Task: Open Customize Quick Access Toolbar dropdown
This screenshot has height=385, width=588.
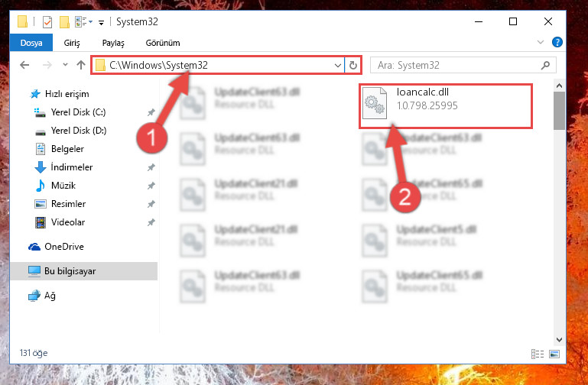Action: tap(101, 23)
